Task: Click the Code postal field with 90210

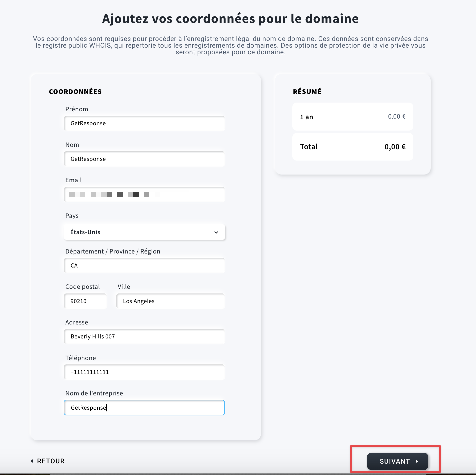Action: click(x=86, y=301)
